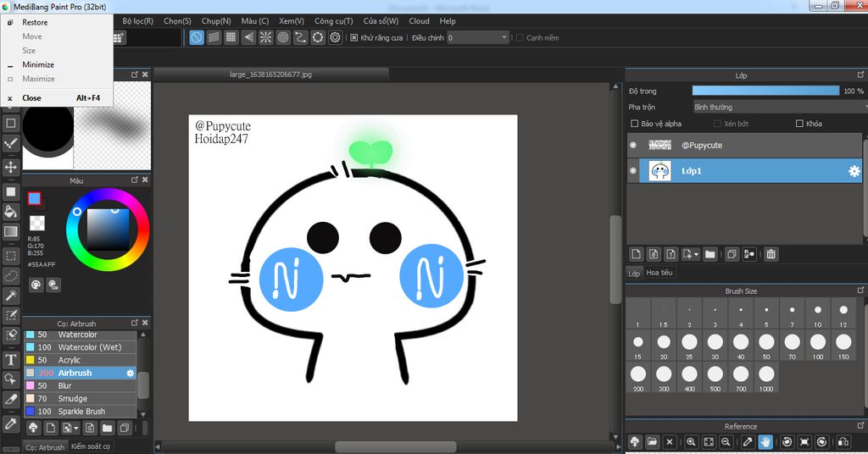Screen dimensions: 868x454
Task: Switch to the Hoa tiêu tab
Action: 659,273
